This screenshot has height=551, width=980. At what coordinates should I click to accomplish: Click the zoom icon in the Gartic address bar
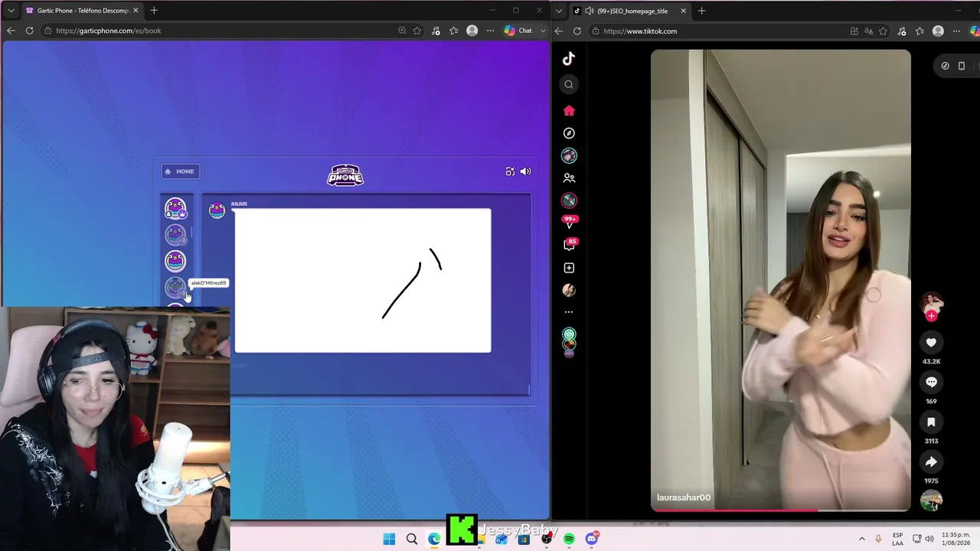point(402,31)
